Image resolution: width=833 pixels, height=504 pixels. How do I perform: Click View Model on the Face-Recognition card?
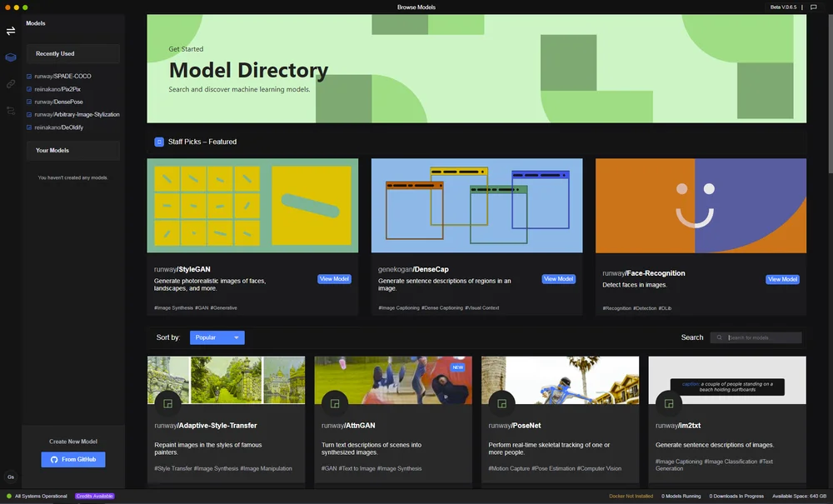782,279
